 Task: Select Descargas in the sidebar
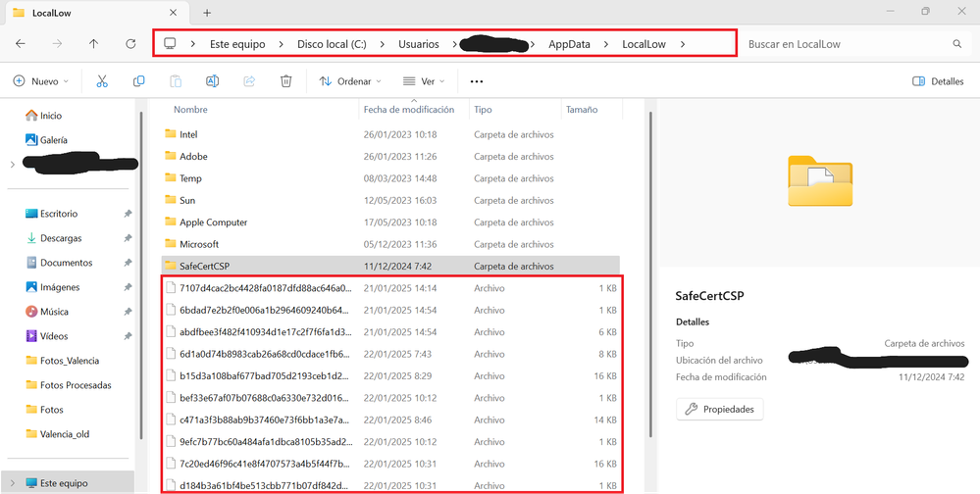61,238
